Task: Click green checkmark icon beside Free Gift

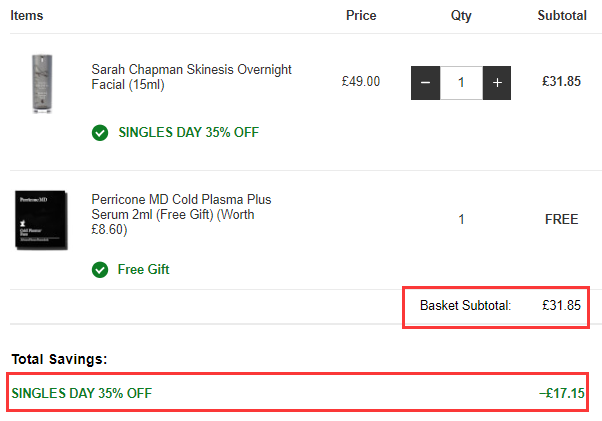Action: [100, 269]
